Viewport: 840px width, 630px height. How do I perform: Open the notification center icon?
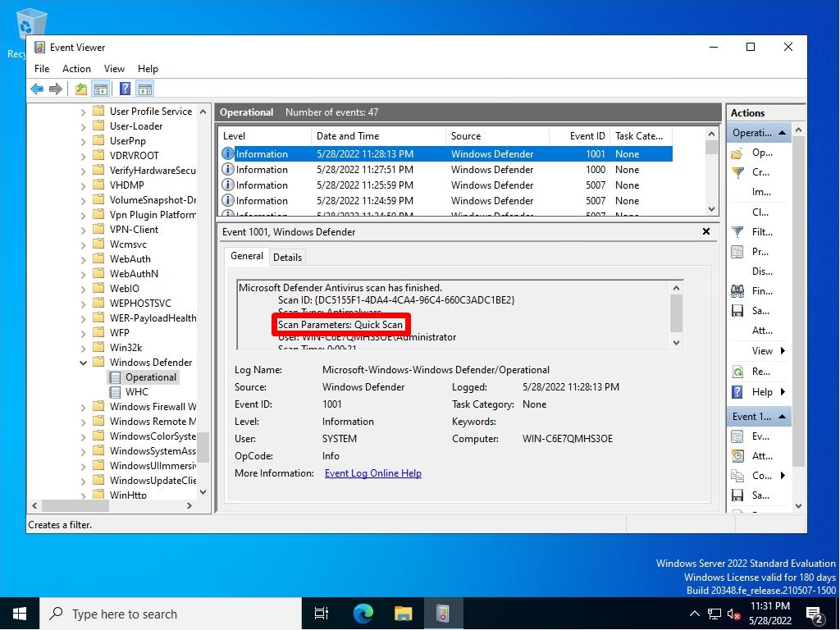[815, 614]
